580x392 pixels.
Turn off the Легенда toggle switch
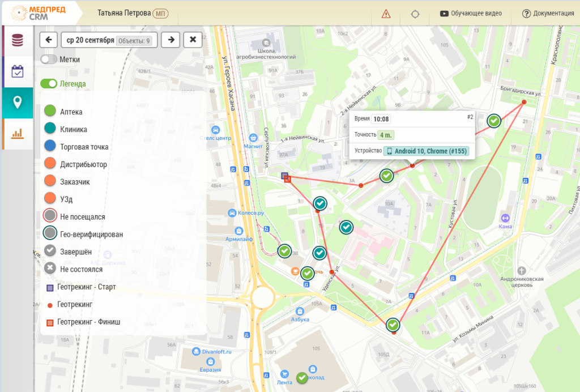(49, 84)
